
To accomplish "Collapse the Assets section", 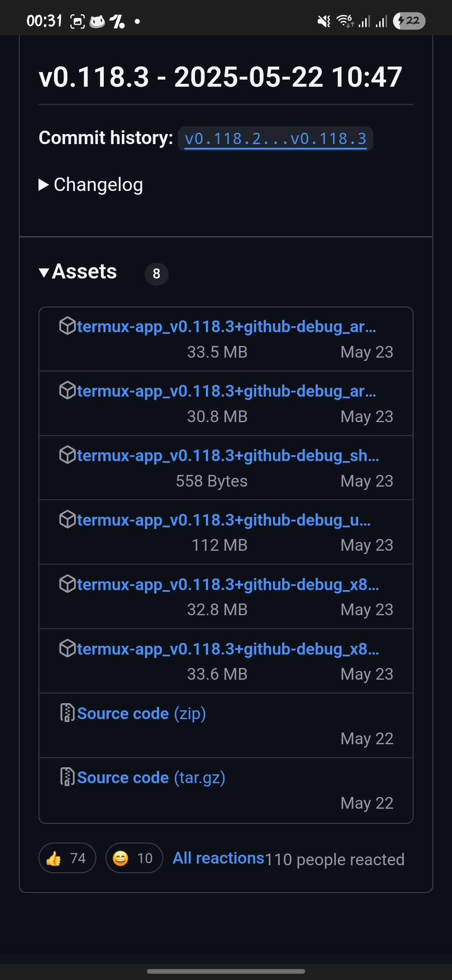I will pyautogui.click(x=44, y=273).
